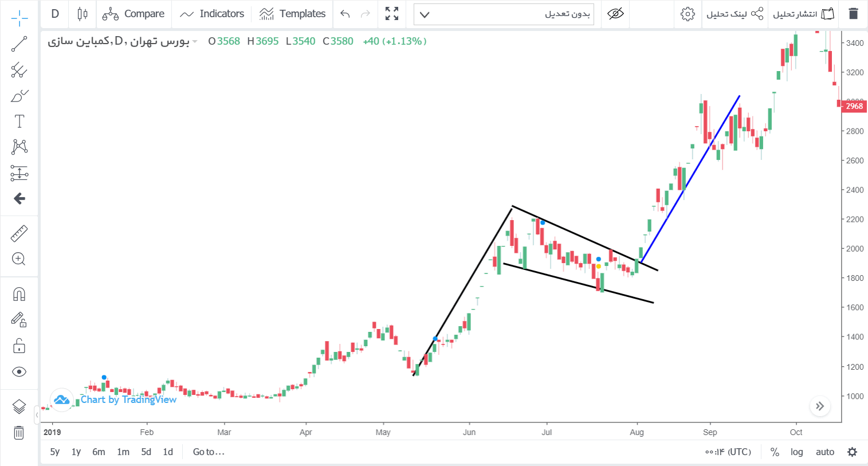Toggle auto scale mode
Screen dimensions: 868x466
tap(825, 452)
